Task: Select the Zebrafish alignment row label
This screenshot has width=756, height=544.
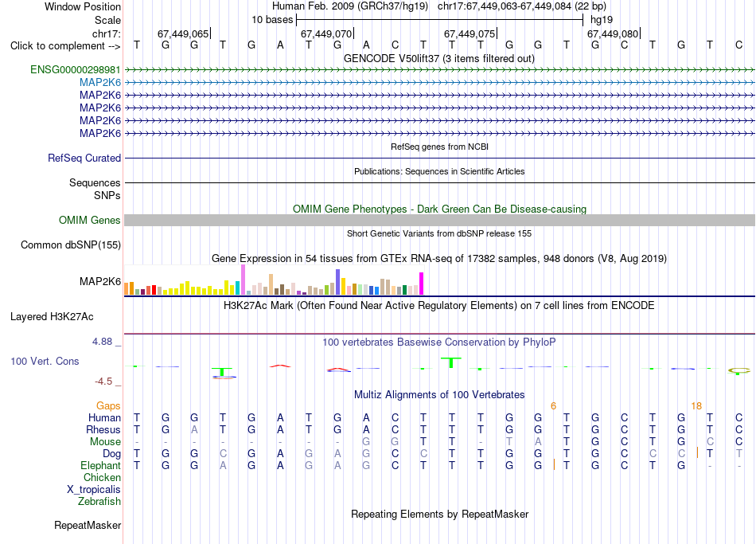Action: click(99, 502)
